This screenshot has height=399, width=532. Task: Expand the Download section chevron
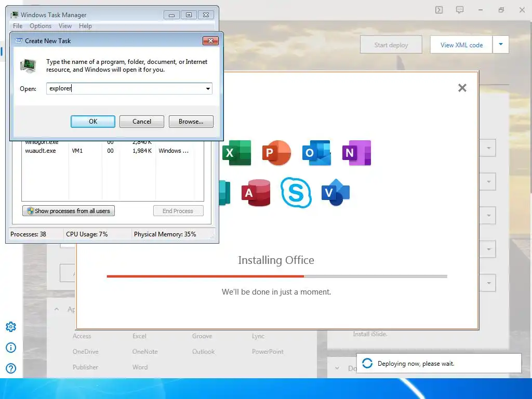click(337, 368)
